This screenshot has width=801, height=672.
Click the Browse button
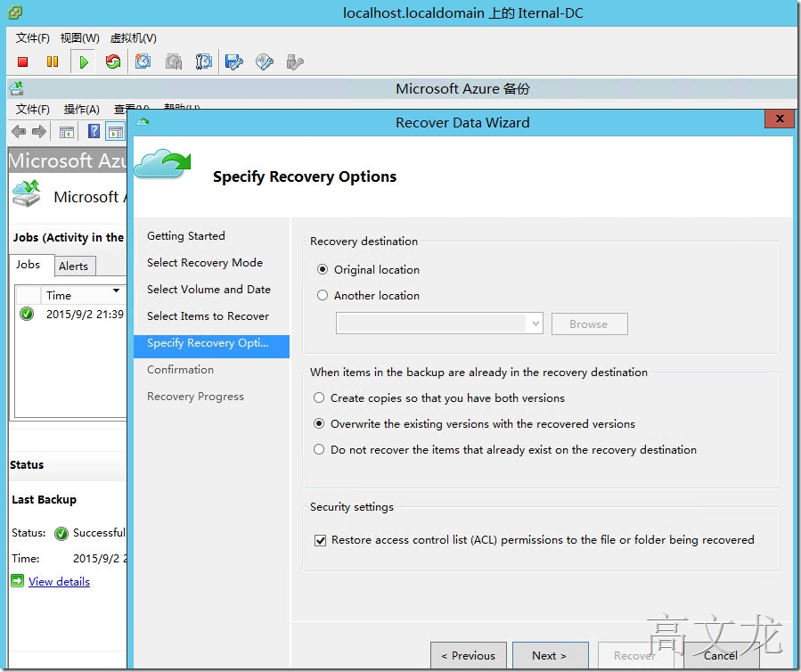pyautogui.click(x=589, y=324)
